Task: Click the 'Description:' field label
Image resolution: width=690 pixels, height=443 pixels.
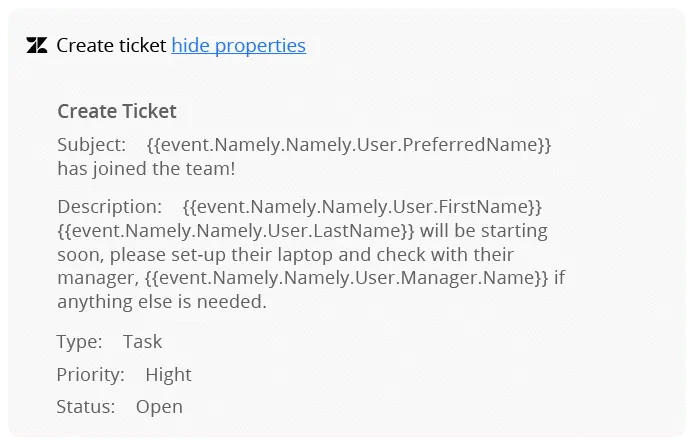Action: pyautogui.click(x=109, y=207)
